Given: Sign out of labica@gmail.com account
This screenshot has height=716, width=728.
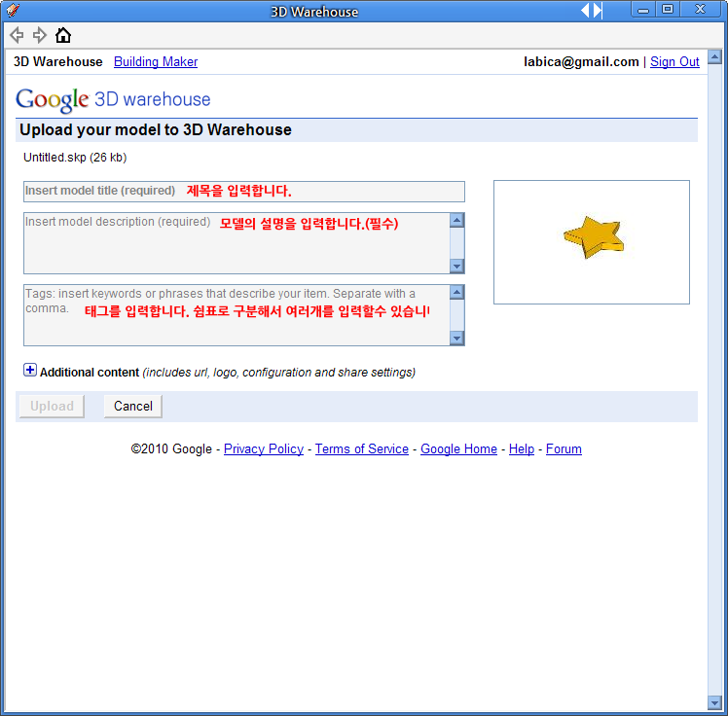Looking at the screenshot, I should (674, 61).
